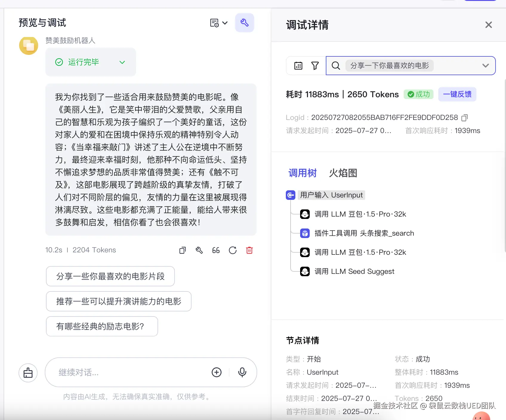The image size is (506, 420).
Task: Click the 状态:成功 field in node details
Action: (x=412, y=359)
